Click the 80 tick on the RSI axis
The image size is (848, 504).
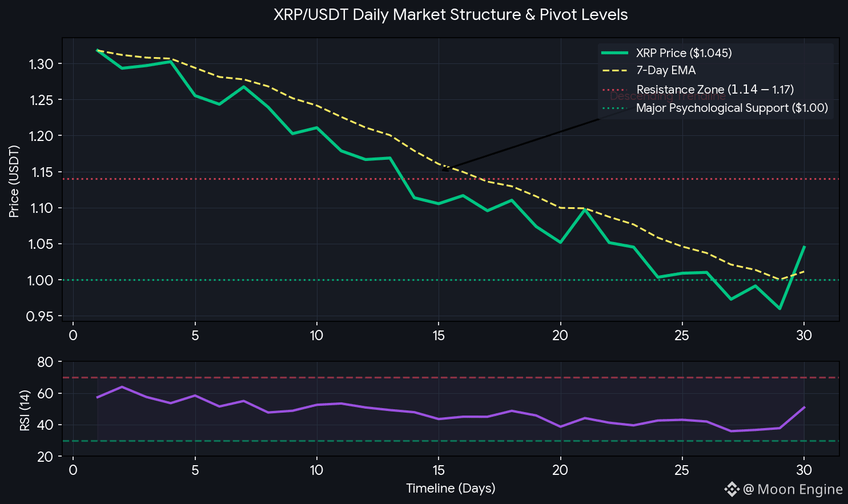coord(46,362)
